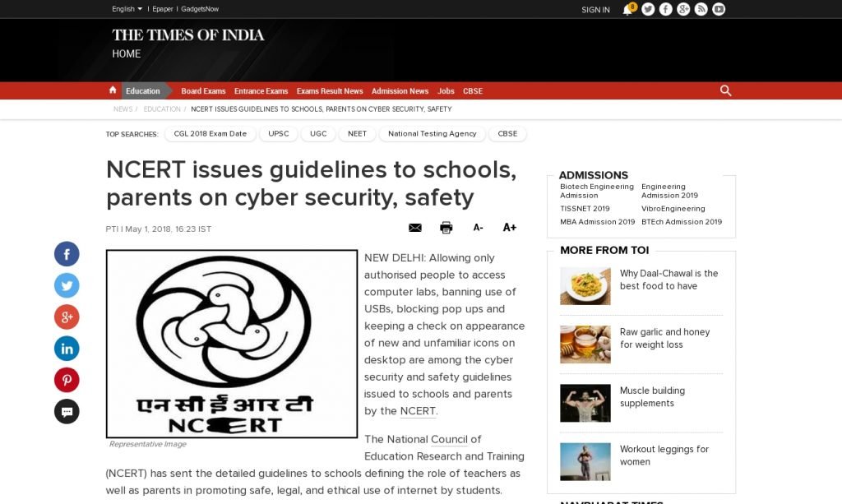The height and width of the screenshot is (504, 842).
Task: Open the MBA Admission 2019 link
Action: click(x=597, y=222)
